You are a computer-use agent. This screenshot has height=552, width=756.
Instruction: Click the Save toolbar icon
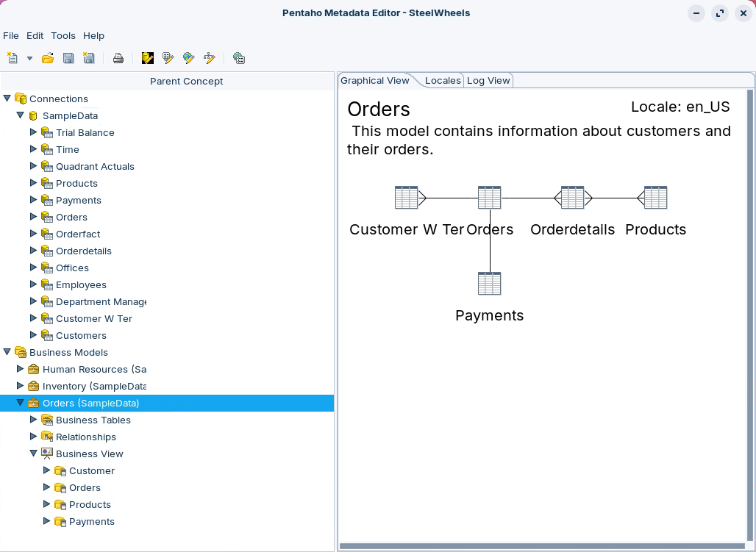pyautogui.click(x=68, y=58)
